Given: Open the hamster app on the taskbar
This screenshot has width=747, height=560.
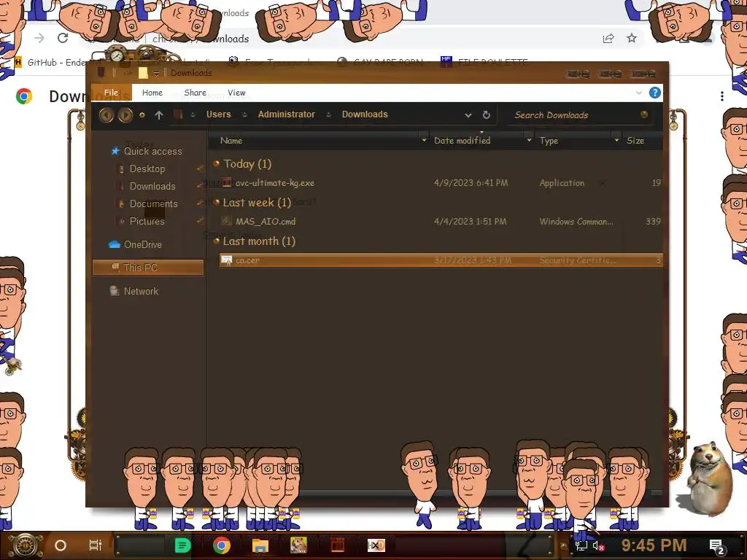Looking at the screenshot, I should [x=298, y=545].
